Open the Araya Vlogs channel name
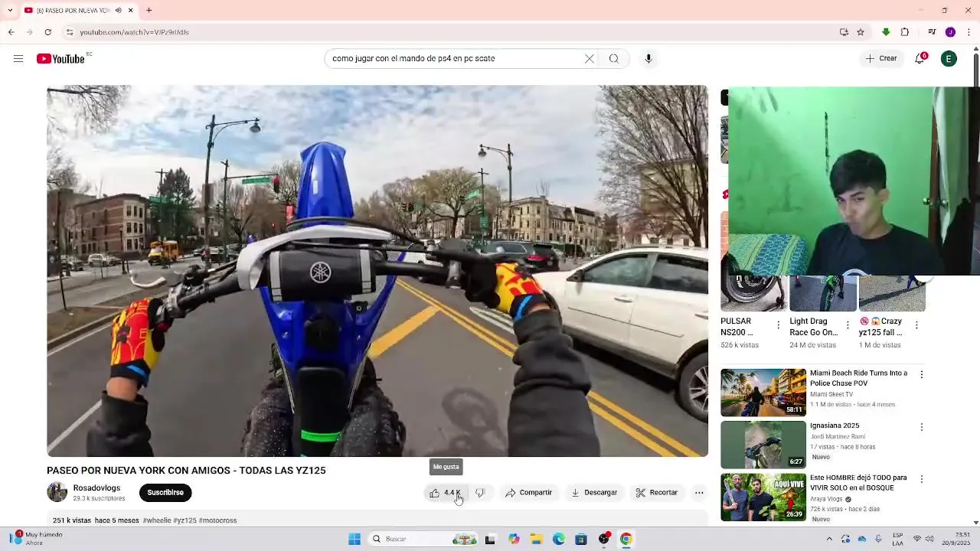The image size is (980, 551). 827,499
